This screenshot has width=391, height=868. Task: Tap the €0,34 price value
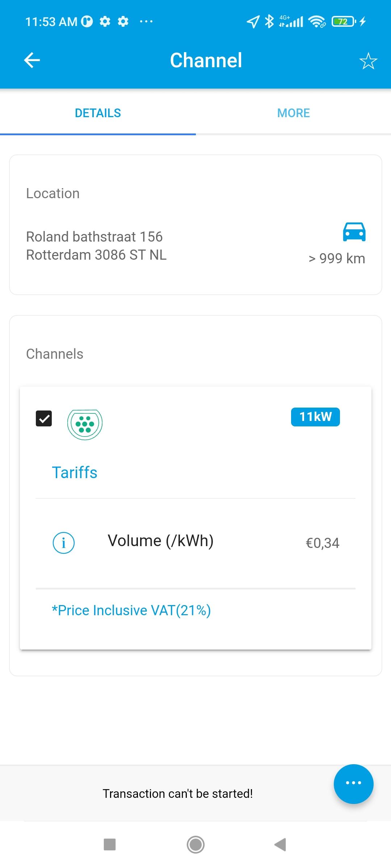point(323,543)
